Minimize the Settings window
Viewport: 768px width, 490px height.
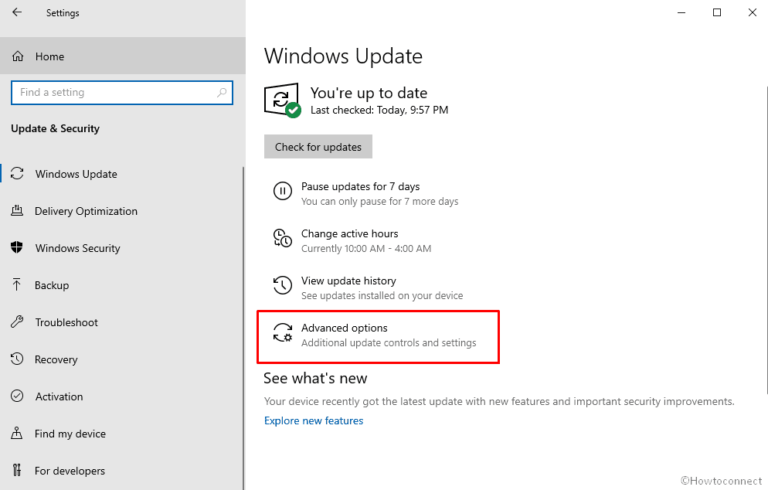681,12
